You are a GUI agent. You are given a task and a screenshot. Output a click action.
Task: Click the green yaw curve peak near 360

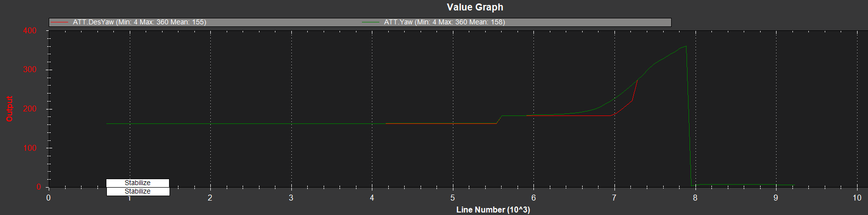tap(686, 46)
